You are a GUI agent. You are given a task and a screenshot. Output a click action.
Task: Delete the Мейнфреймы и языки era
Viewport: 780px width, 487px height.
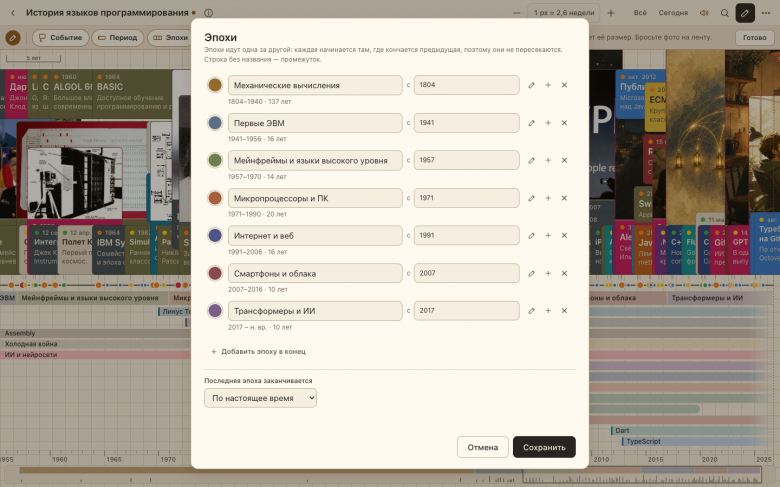564,160
